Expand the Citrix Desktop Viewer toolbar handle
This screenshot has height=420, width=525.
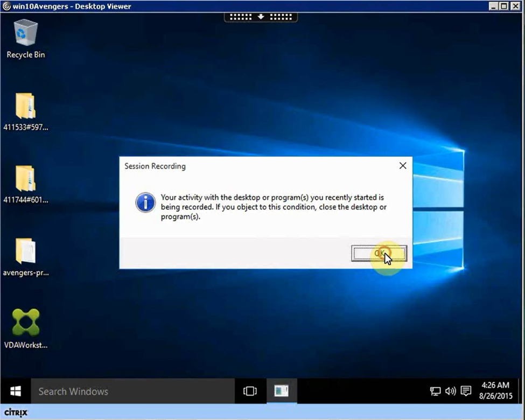coord(261,17)
